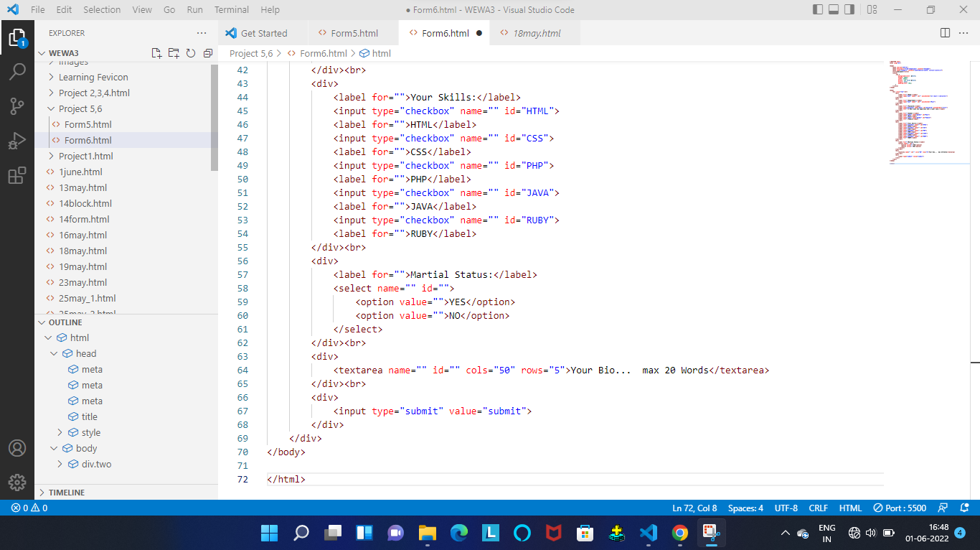The width and height of the screenshot is (980, 550).
Task: Click the text "Martial Status:" in code
Action: (451, 274)
